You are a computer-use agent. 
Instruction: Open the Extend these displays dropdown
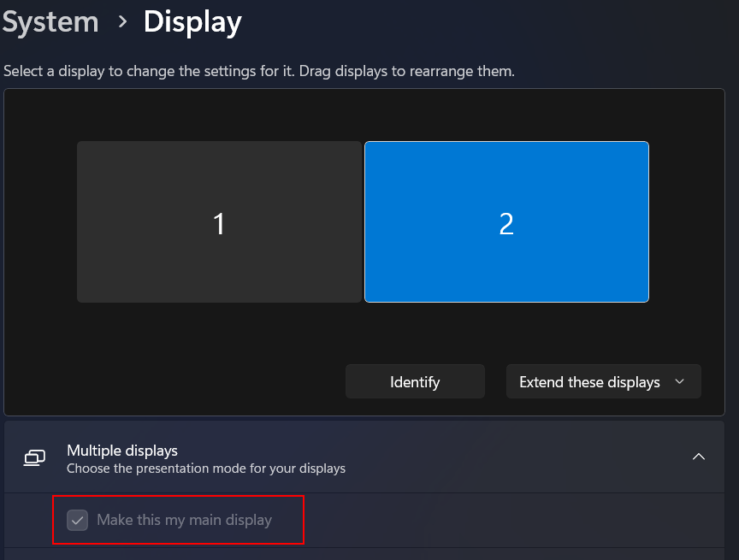coord(603,381)
